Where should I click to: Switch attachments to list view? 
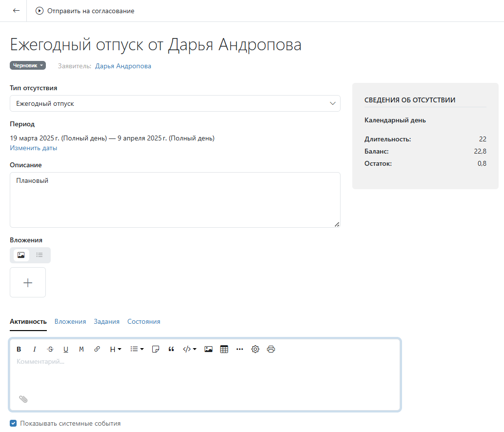40,255
